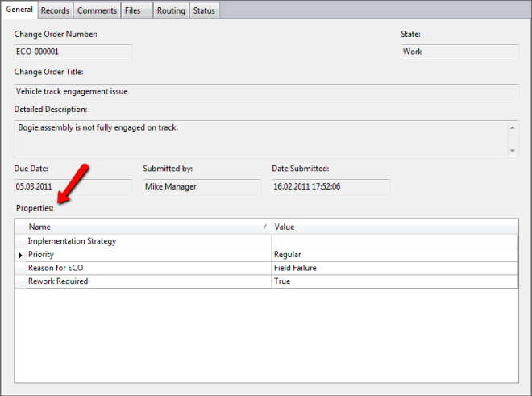
Task: Sort properties by the Name column header
Action: (x=148, y=227)
